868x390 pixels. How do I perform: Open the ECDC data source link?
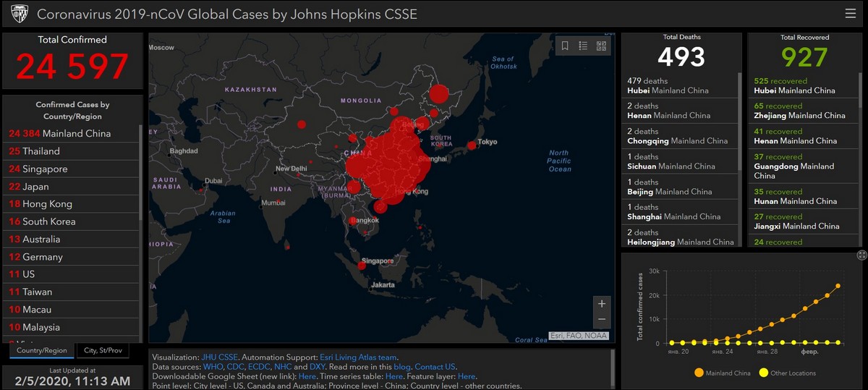(259, 367)
